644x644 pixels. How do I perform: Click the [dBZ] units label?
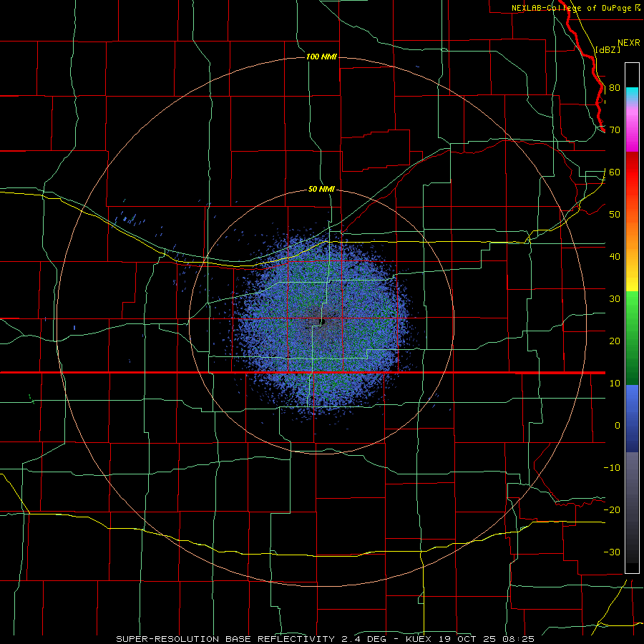tap(608, 49)
